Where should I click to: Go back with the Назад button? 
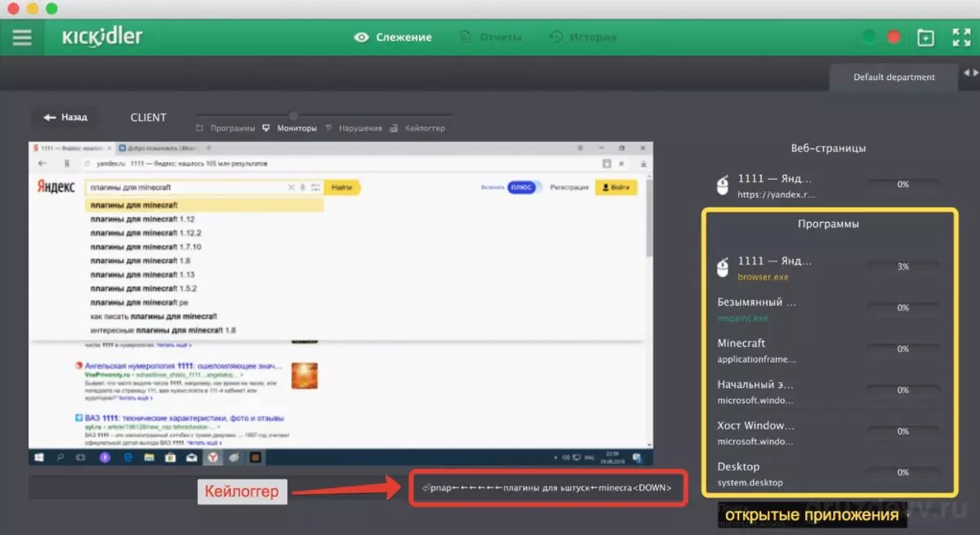tap(65, 118)
